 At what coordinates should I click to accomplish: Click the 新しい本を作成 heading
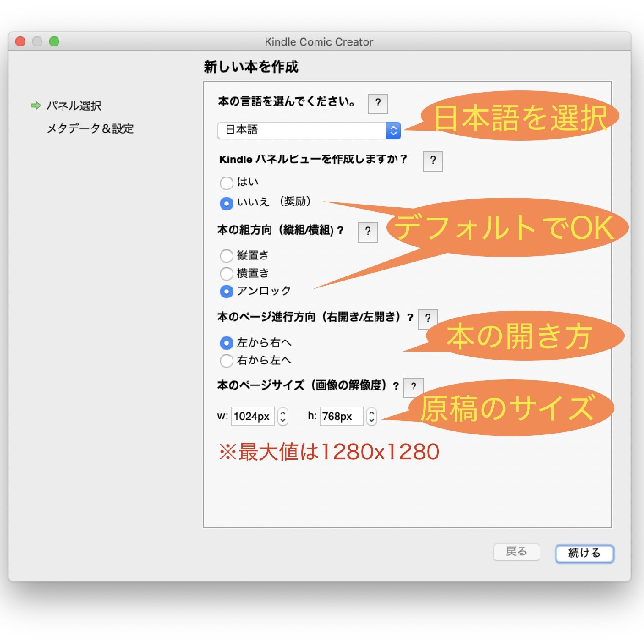tap(251, 67)
